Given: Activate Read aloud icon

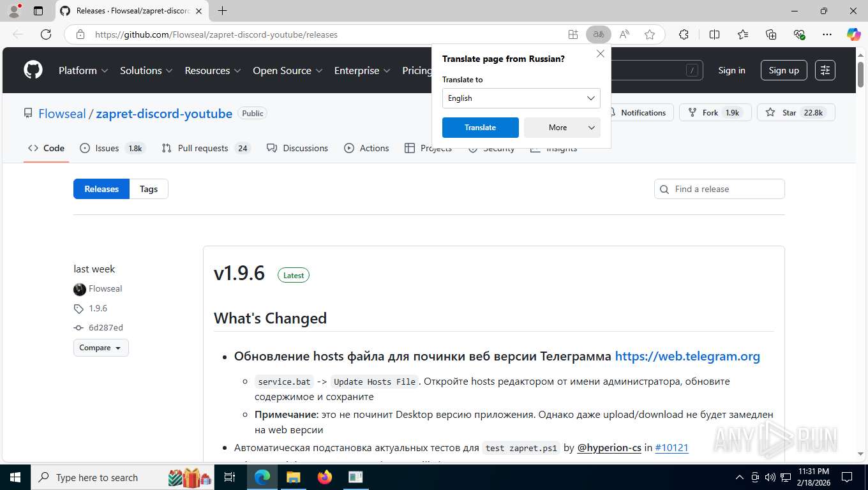Looking at the screenshot, I should point(624,34).
